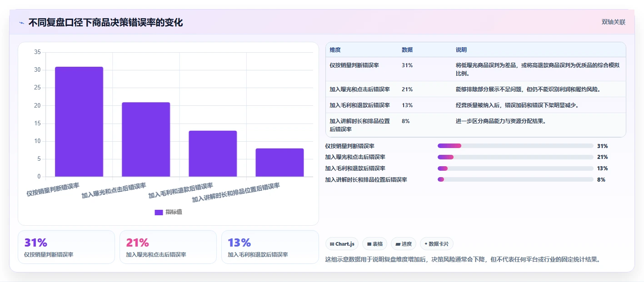The image size is (644, 282).
Task: Click description starting 能够排除部分展示不足问题
Action: coord(529,89)
